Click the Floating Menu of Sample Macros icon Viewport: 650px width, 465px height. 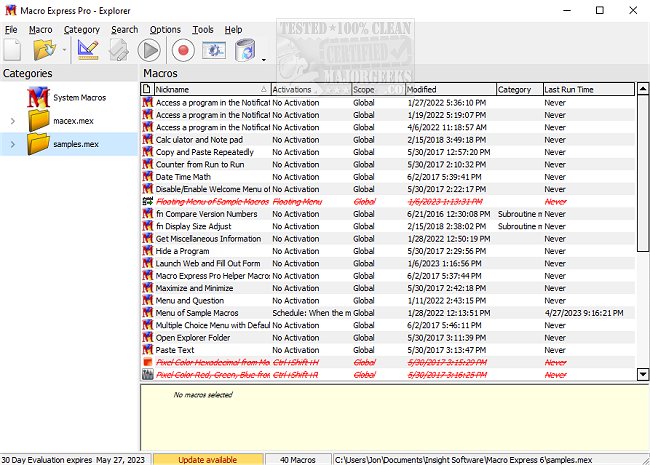point(148,201)
